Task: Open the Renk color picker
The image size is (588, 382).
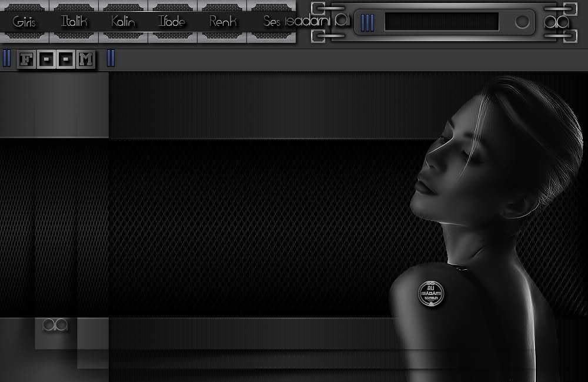Action: coord(222,22)
